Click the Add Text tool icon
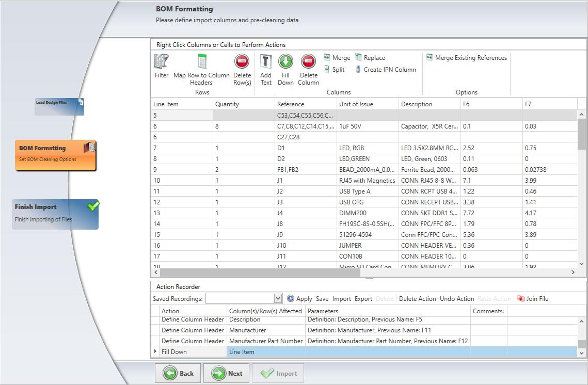 tap(266, 62)
